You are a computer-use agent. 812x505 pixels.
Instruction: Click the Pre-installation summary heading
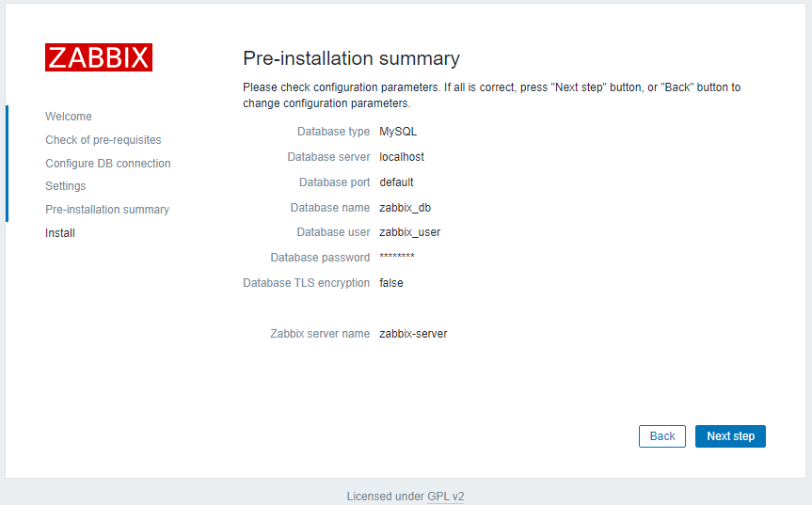pos(351,58)
